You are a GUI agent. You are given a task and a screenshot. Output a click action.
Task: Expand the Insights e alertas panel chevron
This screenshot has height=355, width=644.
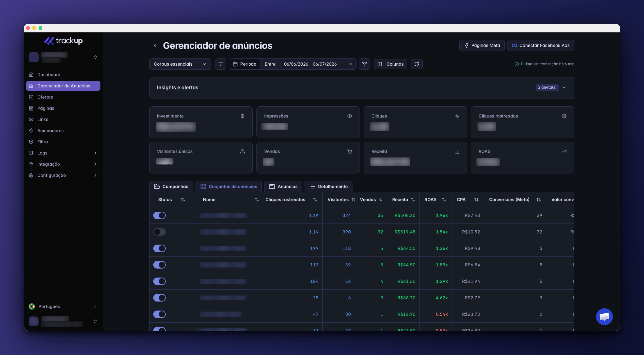[x=564, y=87]
